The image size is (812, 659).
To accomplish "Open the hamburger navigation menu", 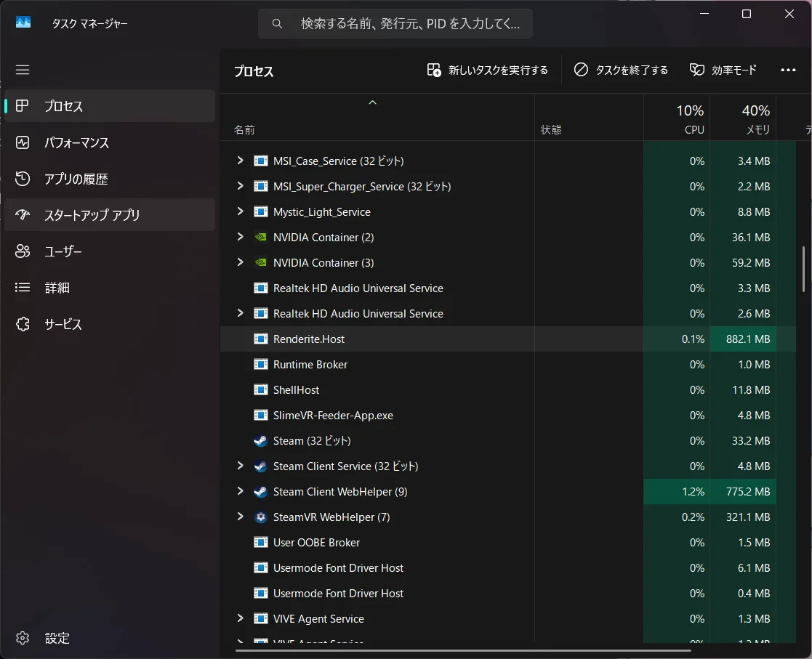I will pos(23,70).
